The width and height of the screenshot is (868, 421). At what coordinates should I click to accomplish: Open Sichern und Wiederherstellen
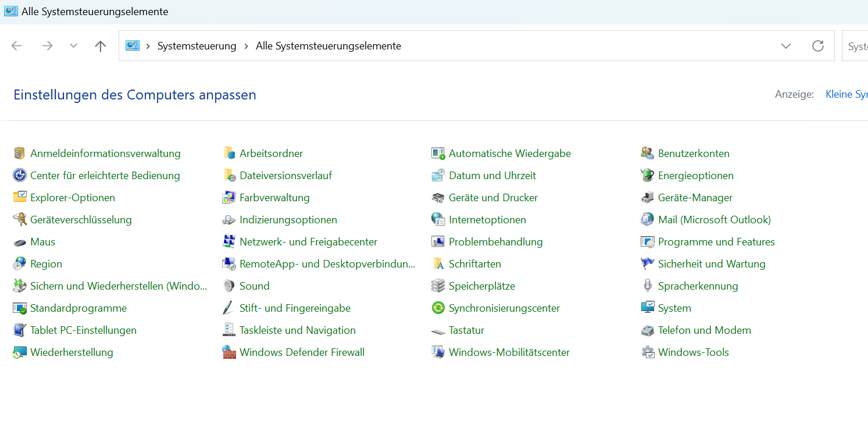(119, 286)
